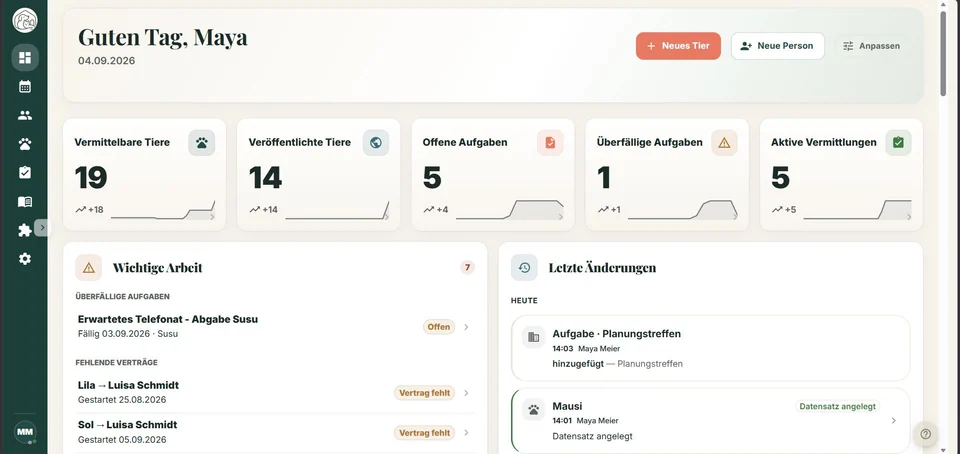Click the +5 trend on Aktive Vermittlungen
This screenshot has width=960, height=454.
(784, 210)
